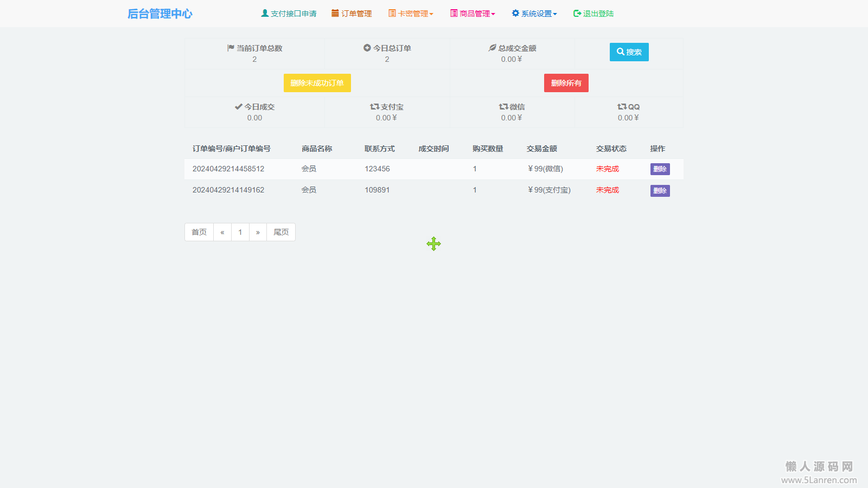Delete order 20240429214458512
This screenshot has height=488, width=868.
(x=660, y=169)
